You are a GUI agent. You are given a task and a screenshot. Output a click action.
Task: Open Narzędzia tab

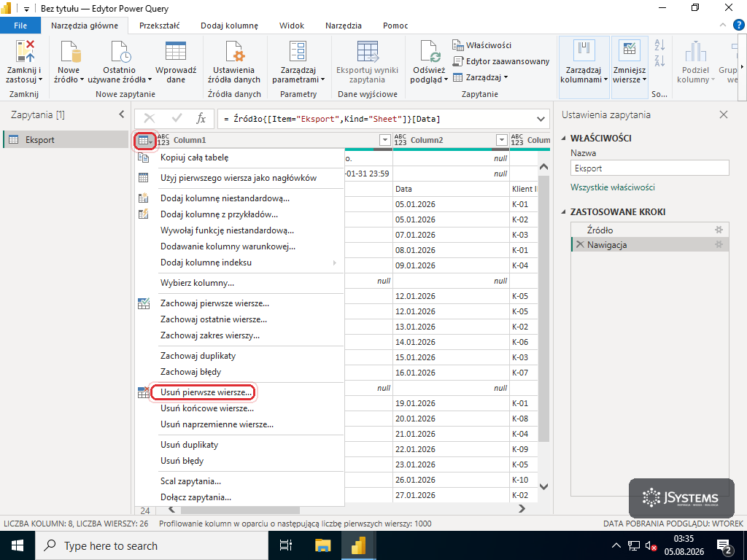[x=344, y=26]
